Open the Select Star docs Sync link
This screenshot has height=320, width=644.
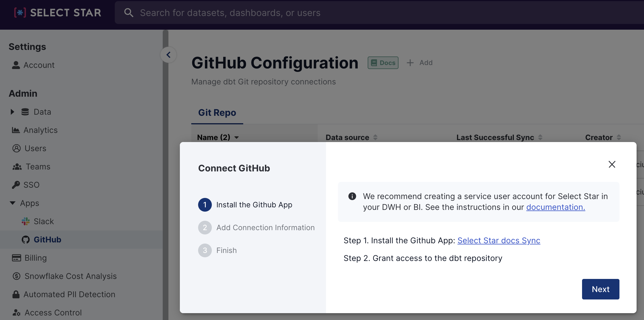(498, 240)
